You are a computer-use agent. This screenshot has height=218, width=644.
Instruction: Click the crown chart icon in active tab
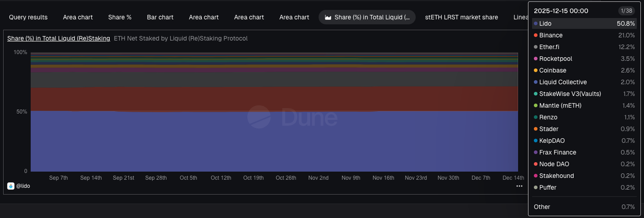click(x=329, y=17)
